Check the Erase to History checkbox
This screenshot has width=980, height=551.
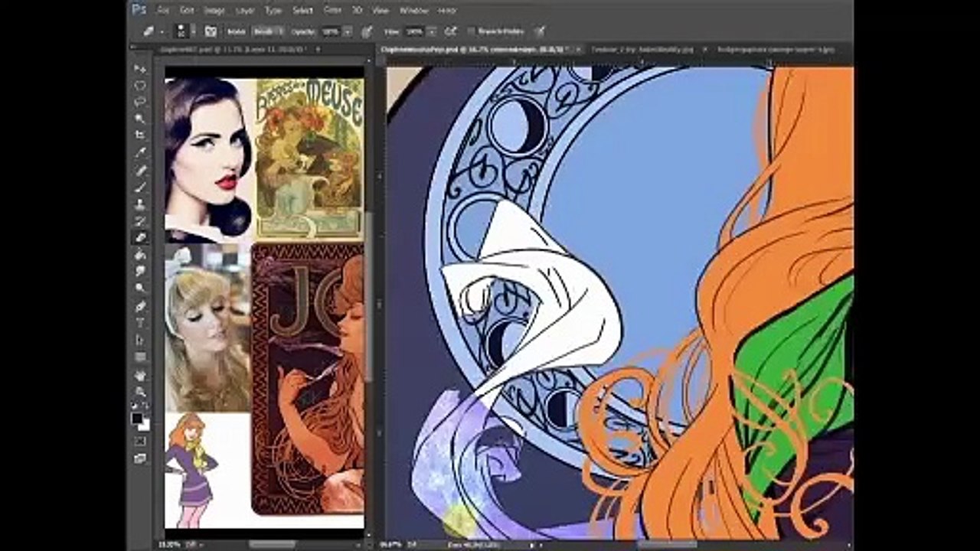point(472,31)
